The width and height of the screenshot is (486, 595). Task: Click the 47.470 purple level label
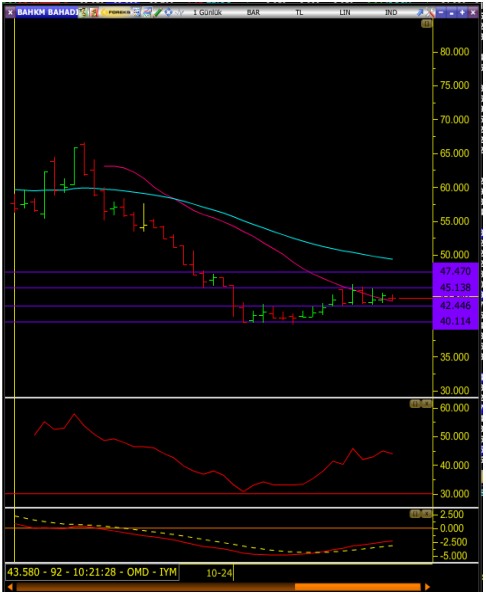[x=455, y=271]
